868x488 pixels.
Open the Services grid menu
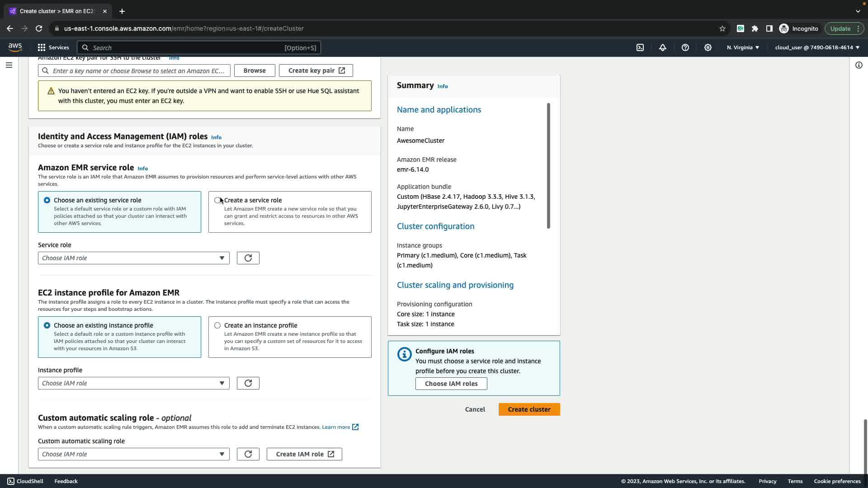pos(53,47)
